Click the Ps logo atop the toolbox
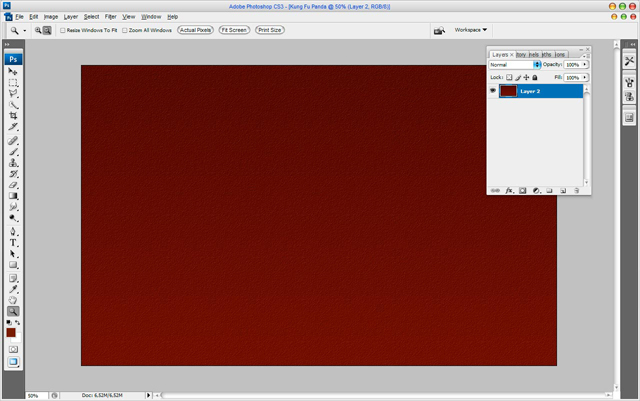Image resolution: width=640 pixels, height=401 pixels. point(13,59)
